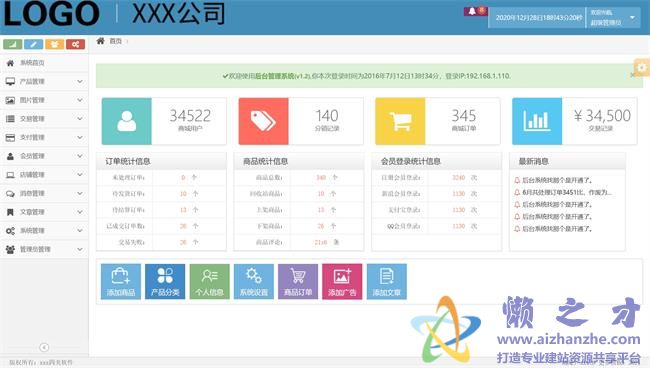
Task: Click the 首页 breadcrumb link
Action: coord(116,41)
